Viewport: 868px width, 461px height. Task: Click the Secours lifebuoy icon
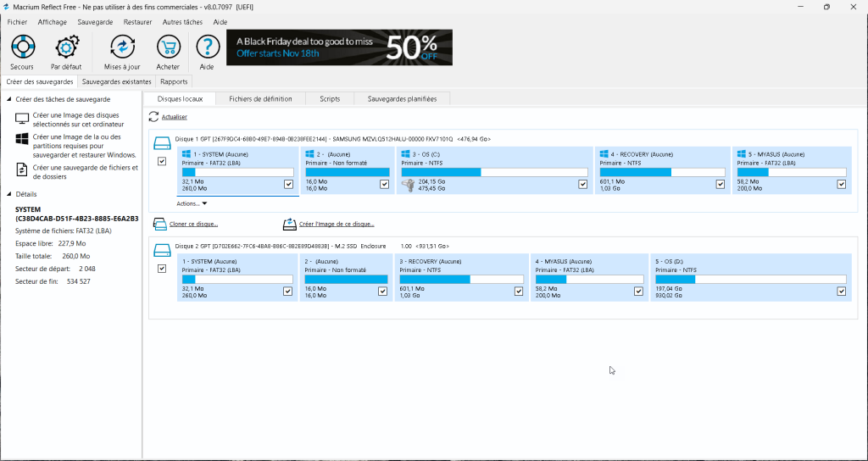point(22,47)
